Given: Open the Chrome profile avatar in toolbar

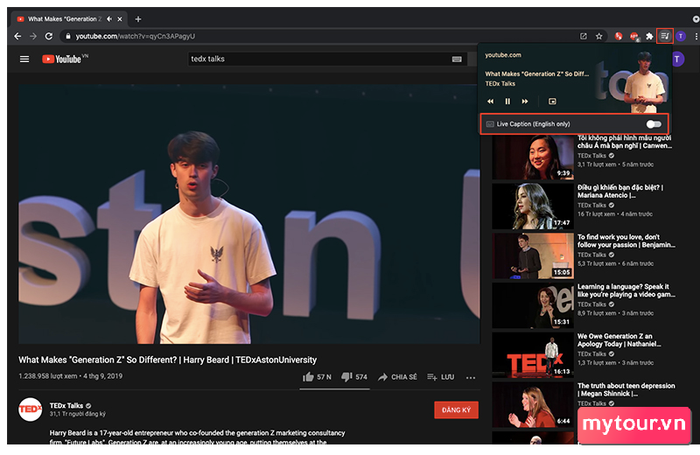Looking at the screenshot, I should point(681,36).
